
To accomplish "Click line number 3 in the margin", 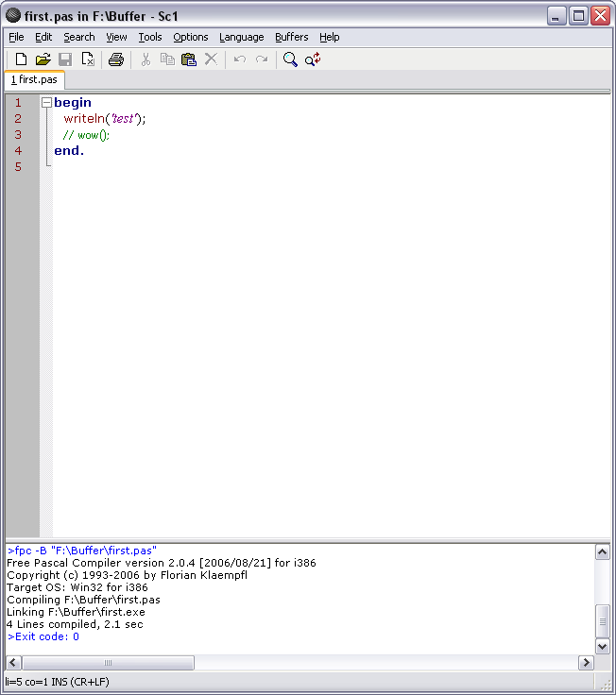I will [18, 134].
